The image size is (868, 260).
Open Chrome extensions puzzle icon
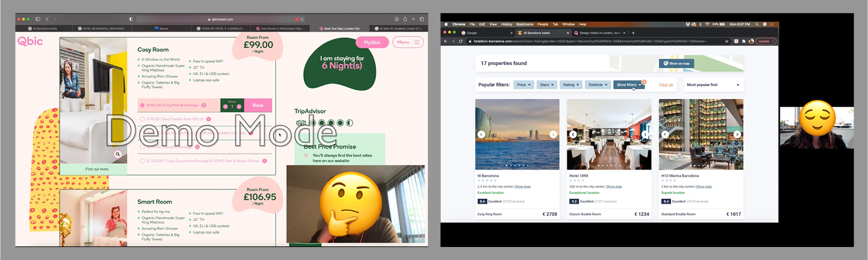743,41
